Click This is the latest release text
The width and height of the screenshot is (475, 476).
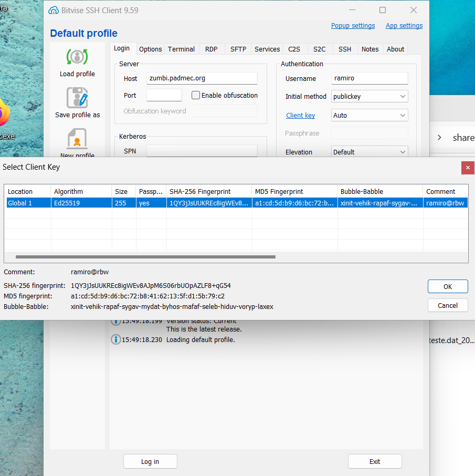tap(204, 329)
